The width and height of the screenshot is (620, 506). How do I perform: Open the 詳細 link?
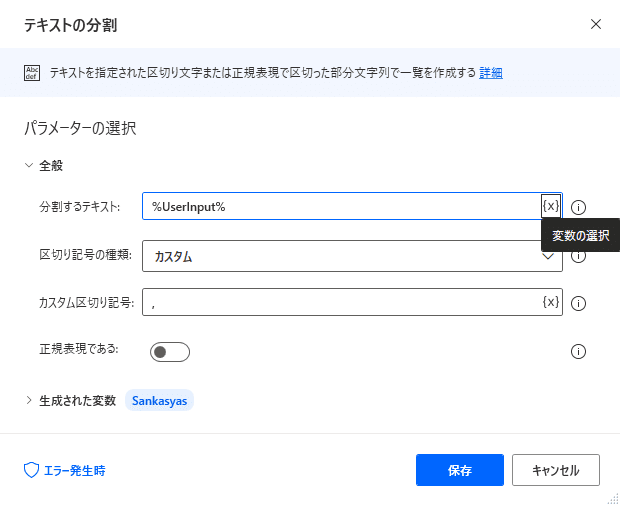click(x=491, y=73)
